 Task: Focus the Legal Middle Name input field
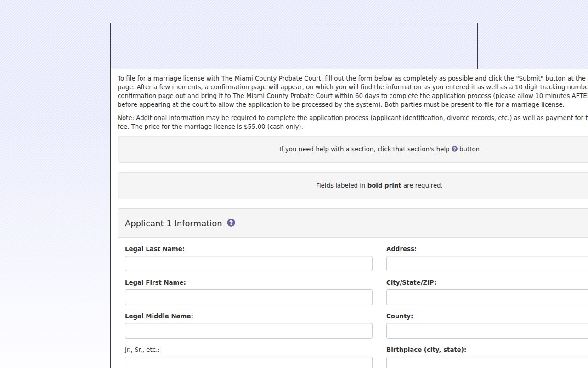[249, 331]
